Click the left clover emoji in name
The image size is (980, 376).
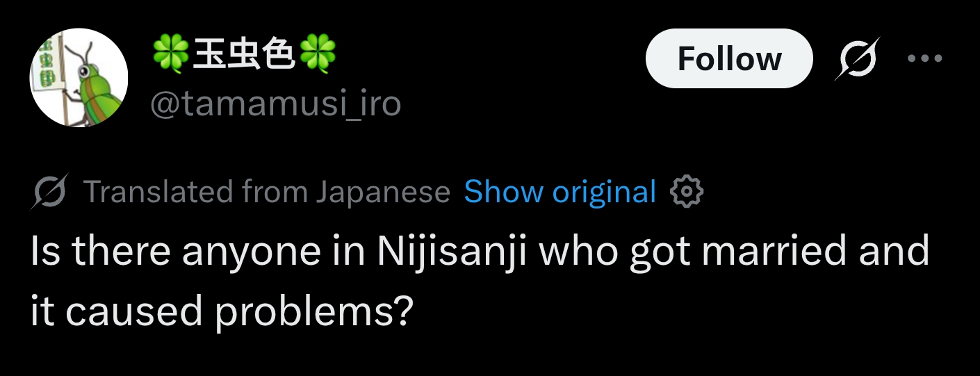(x=171, y=55)
